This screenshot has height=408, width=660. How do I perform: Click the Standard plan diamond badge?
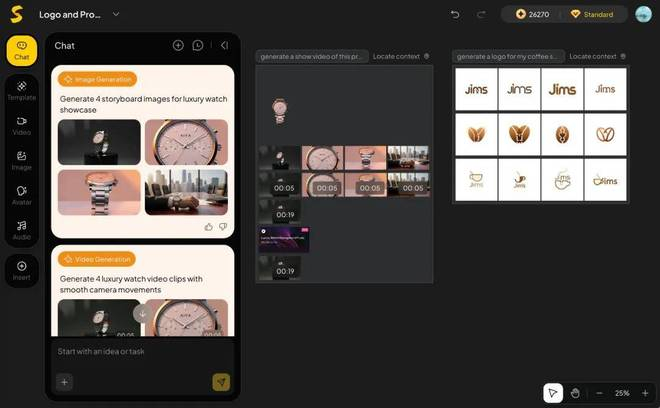[592, 14]
